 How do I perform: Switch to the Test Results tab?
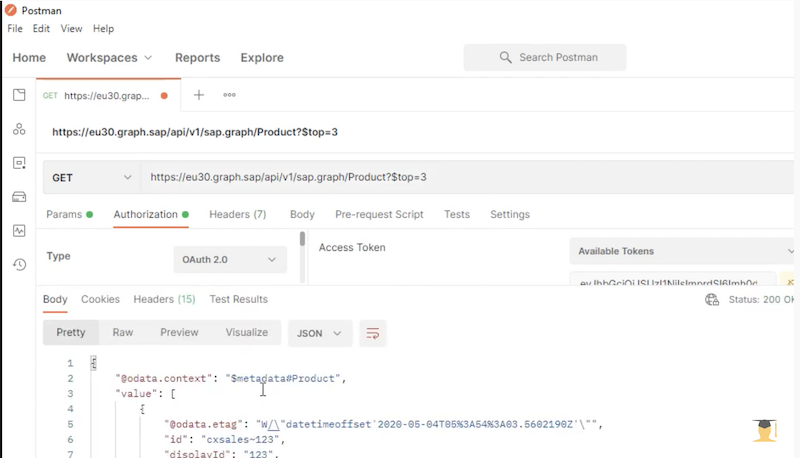pyautogui.click(x=238, y=299)
